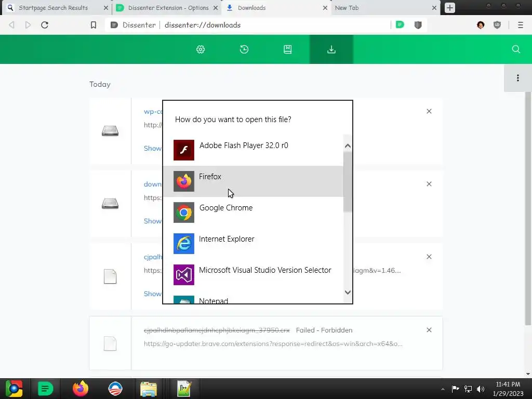
Task: Choose Google Chrome in the list
Action: click(x=253, y=212)
